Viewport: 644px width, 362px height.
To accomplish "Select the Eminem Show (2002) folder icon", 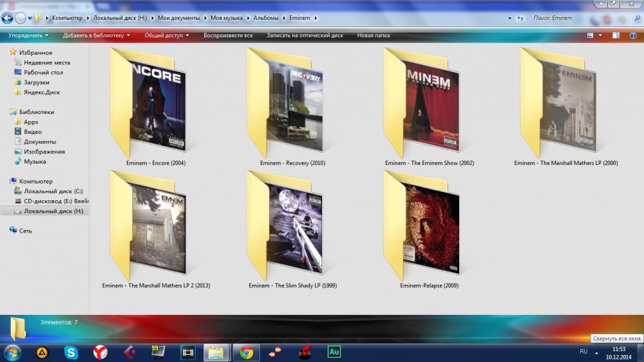I will click(x=422, y=102).
